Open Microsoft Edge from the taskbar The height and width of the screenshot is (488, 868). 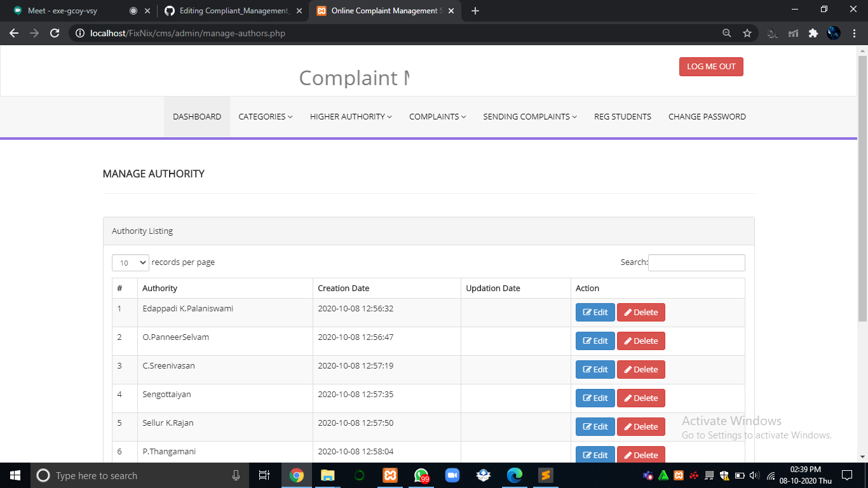click(515, 475)
